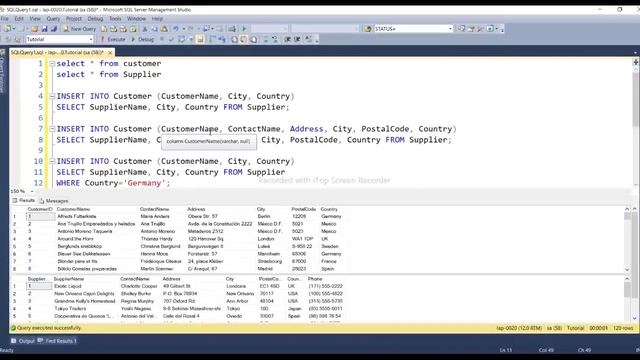Click the Save icon in toolbar

pyautogui.click(x=44, y=29)
